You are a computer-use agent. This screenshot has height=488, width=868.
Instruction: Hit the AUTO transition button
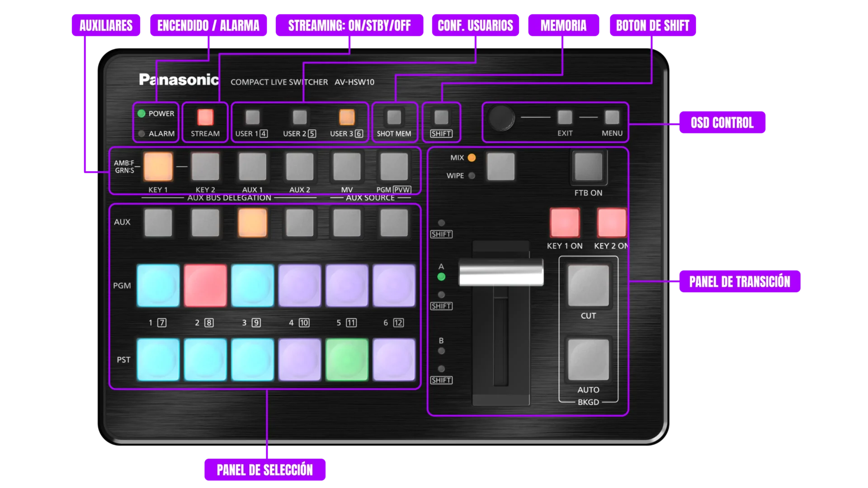pyautogui.click(x=588, y=360)
